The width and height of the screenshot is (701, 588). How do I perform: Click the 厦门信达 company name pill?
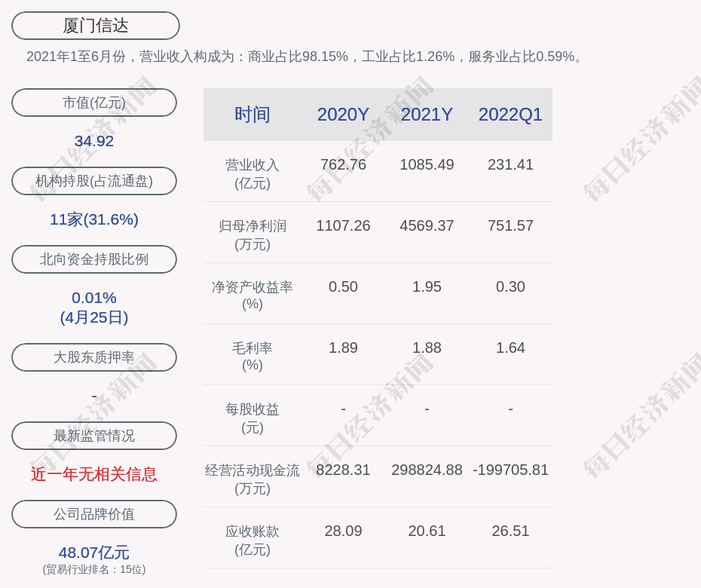pos(96,26)
